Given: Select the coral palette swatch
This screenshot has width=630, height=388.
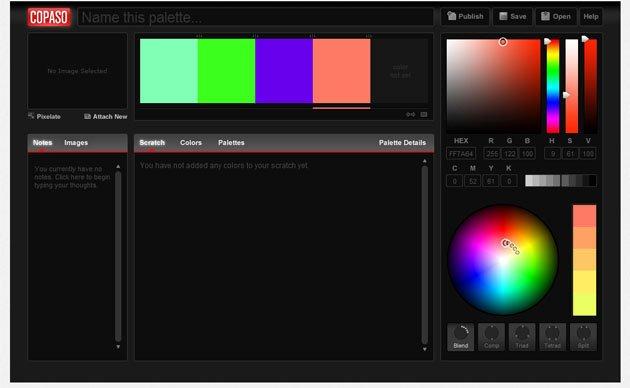Looking at the screenshot, I should [x=342, y=71].
